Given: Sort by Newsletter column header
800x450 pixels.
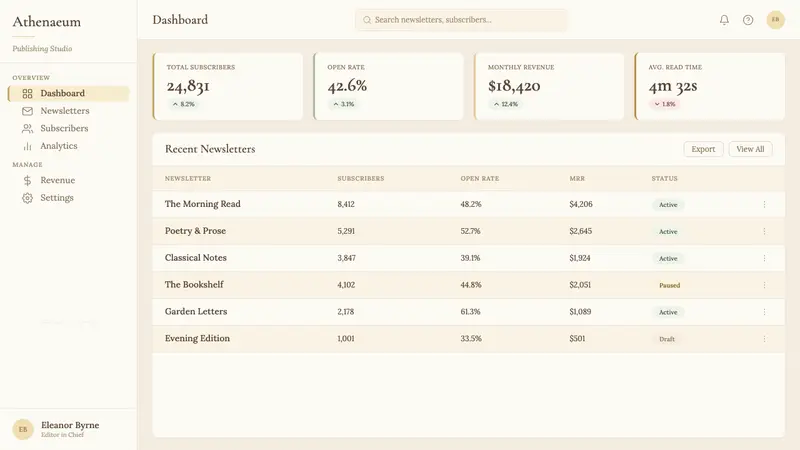Looking at the screenshot, I should (x=188, y=179).
